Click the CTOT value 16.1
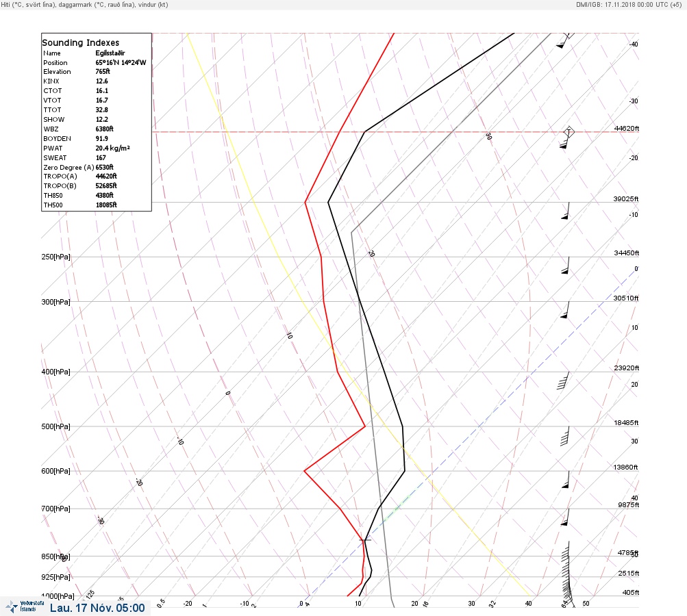The height and width of the screenshot is (616, 687). tap(101, 90)
